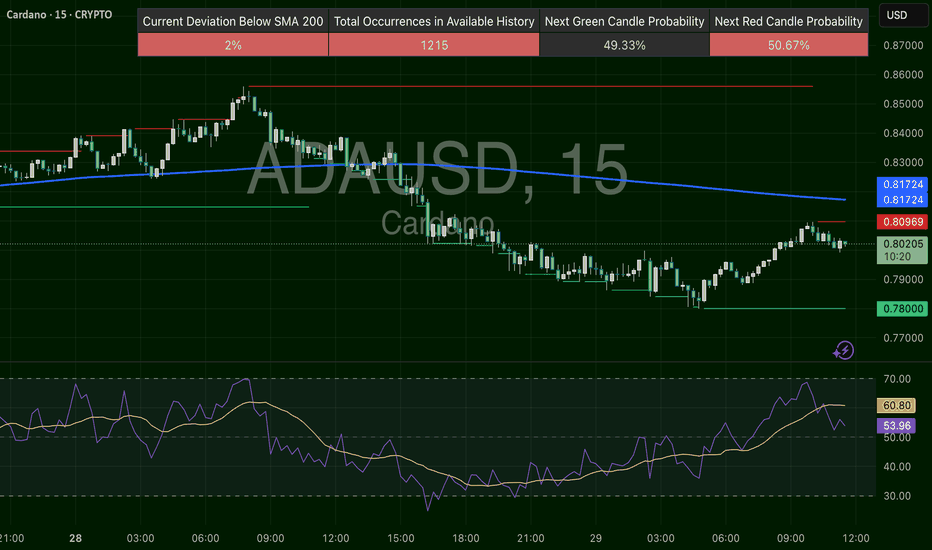Screen dimensions: 932x550
Task: Click the Next Red Candle Probability header
Action: click(x=789, y=21)
